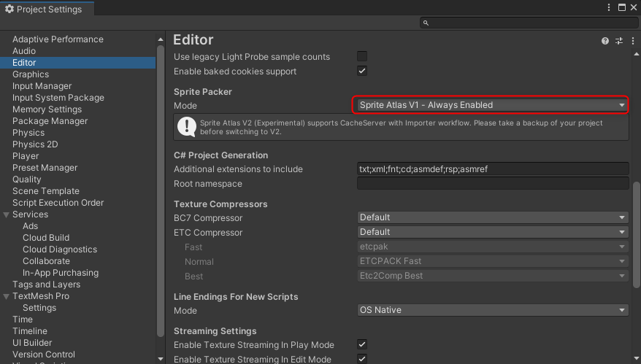This screenshot has height=364, width=641.
Task: Open the Fast etcpak dropdown
Action: tap(492, 247)
